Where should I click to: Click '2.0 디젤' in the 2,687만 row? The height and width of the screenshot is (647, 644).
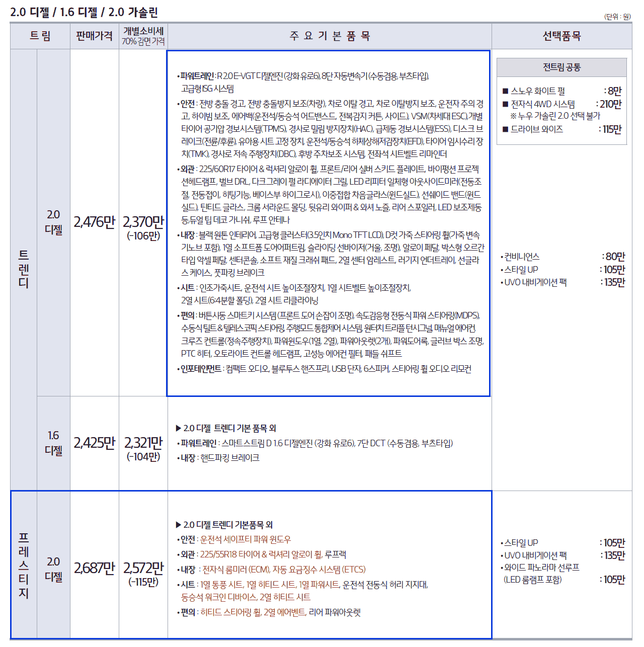pyautogui.click(x=53, y=569)
